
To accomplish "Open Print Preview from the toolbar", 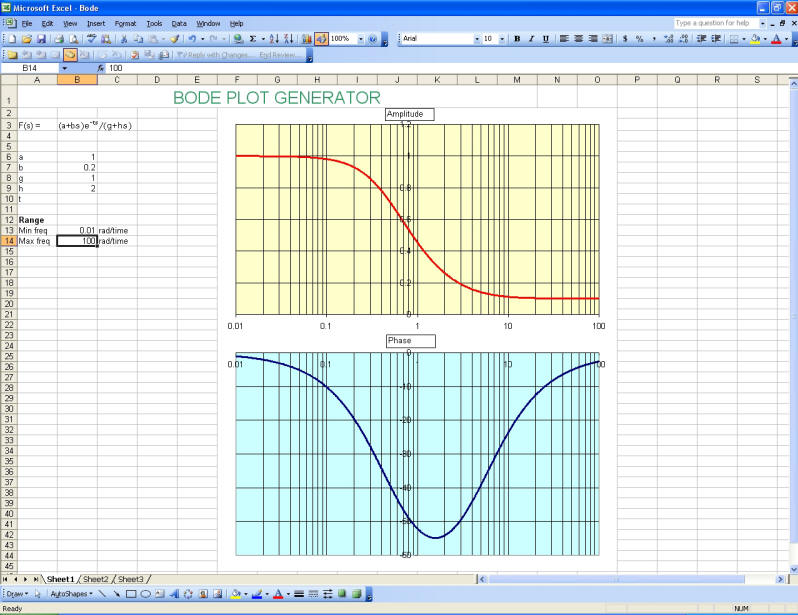I will (74, 39).
